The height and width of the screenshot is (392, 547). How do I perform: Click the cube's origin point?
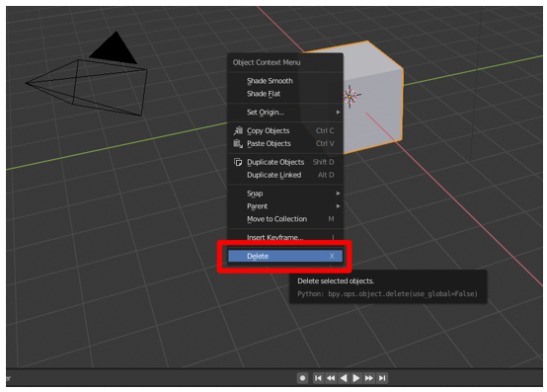tap(350, 97)
